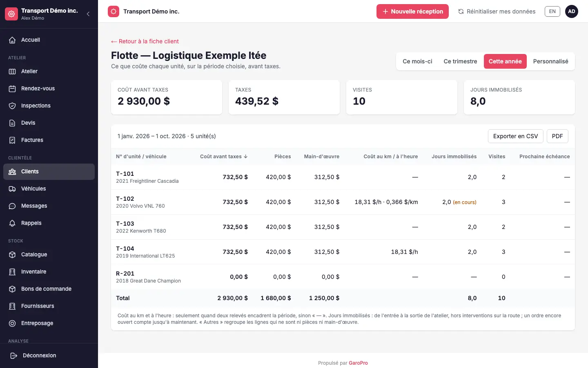The image size is (588, 368).
Task: Click unit T-102 in the table
Action: [x=125, y=199]
